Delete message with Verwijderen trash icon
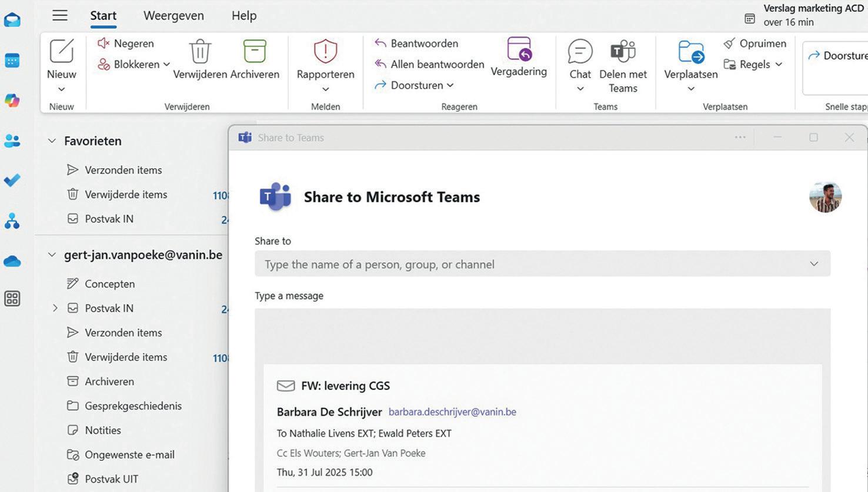Viewport: 868px width, 492px height. [x=200, y=52]
